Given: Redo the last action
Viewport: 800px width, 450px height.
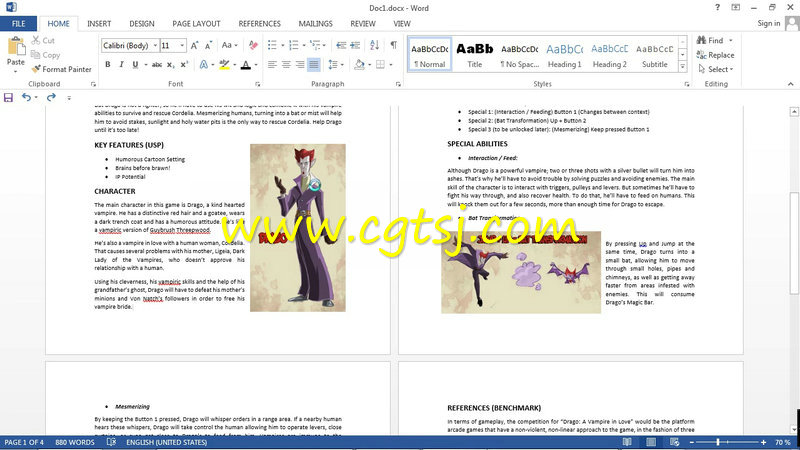Looking at the screenshot, I should coord(51,97).
